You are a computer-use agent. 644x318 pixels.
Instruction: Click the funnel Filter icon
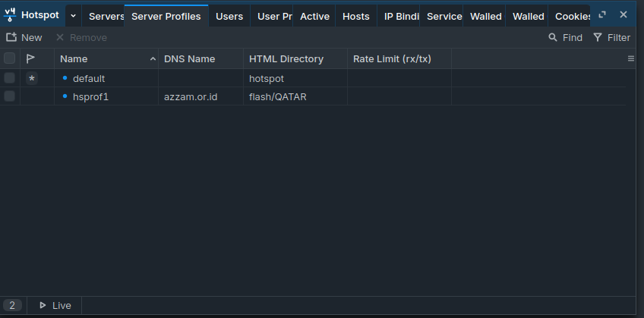point(597,37)
